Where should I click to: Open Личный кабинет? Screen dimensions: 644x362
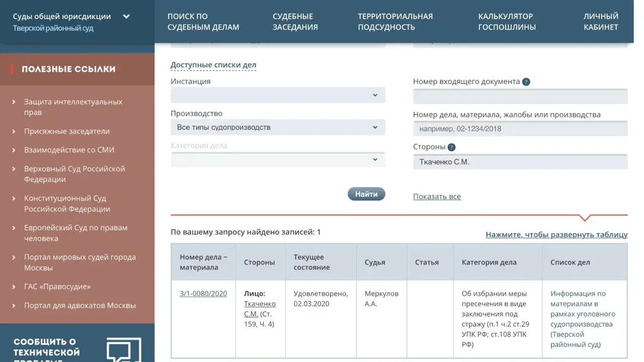601,22
